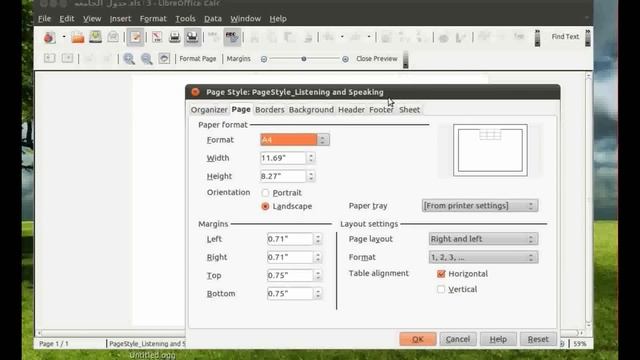Open the Window menu
Screen dimensions: 640x360
click(245, 19)
